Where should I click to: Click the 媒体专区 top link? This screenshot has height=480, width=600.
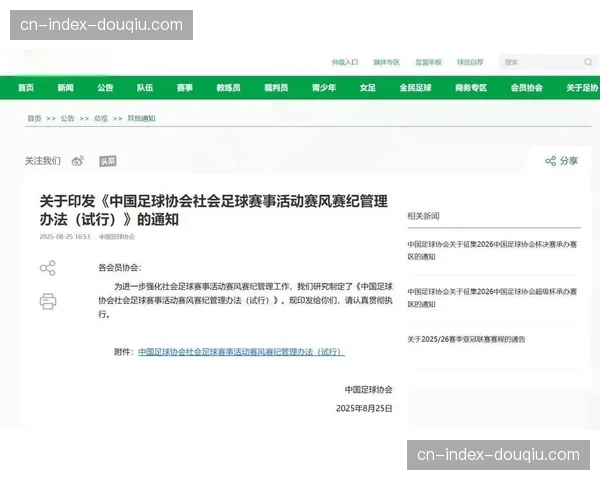[x=386, y=62]
